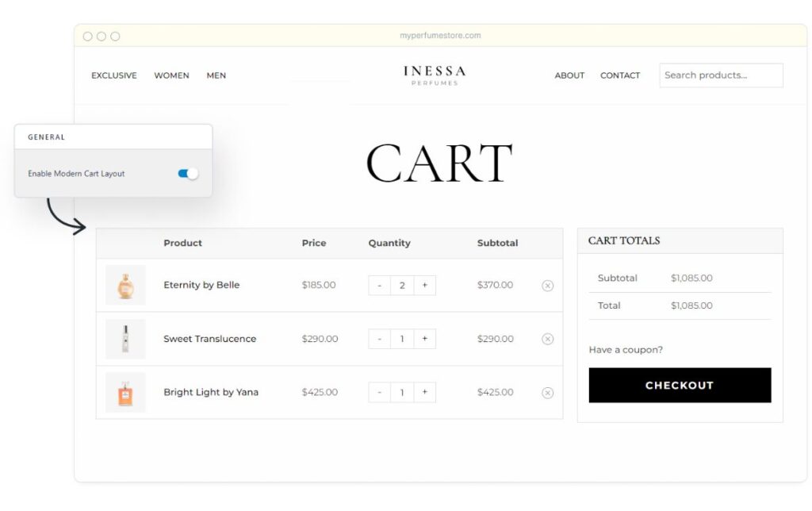Viewport: 812px width, 511px height.
Task: Click the Search products field
Action: pyautogui.click(x=720, y=75)
